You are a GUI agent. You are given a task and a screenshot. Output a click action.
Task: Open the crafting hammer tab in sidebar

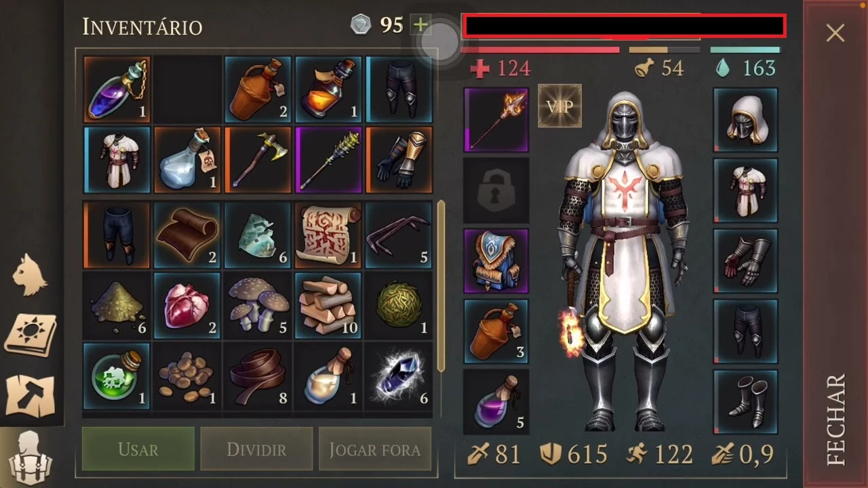click(x=30, y=394)
